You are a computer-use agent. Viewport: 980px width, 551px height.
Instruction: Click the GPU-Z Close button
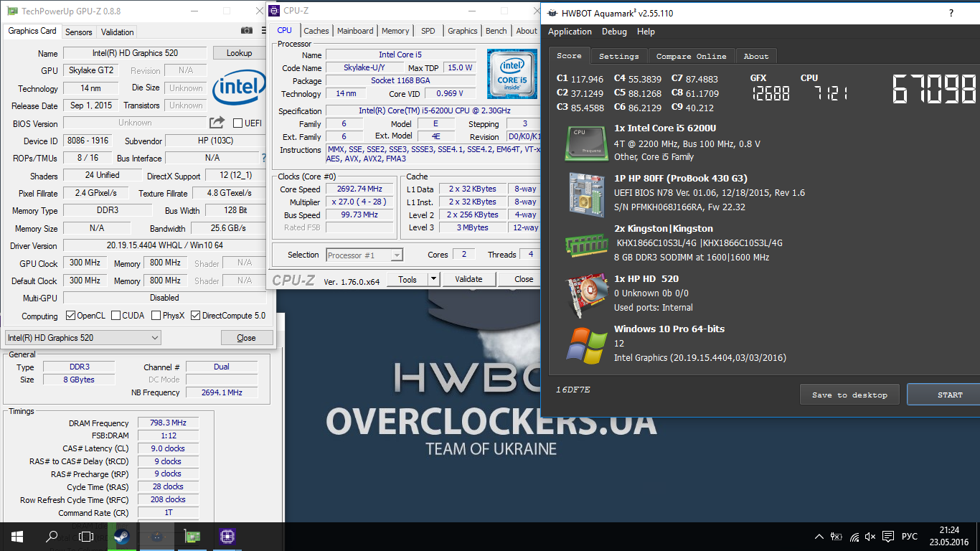pos(246,338)
